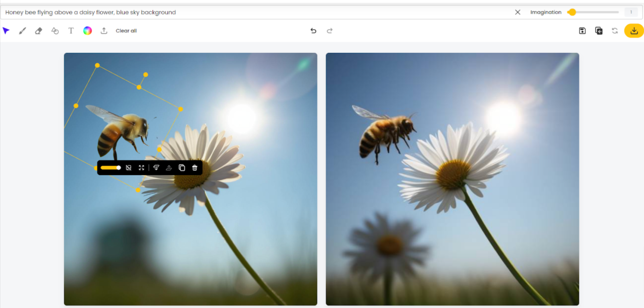Regenerate the image with the refresh icon
The height and width of the screenshot is (308, 644).
point(615,30)
